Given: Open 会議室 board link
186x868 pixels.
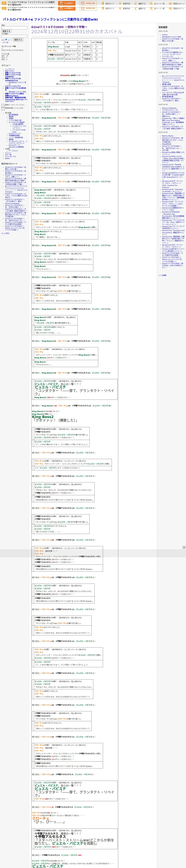Looking at the screenshot, I should [x=11, y=118].
